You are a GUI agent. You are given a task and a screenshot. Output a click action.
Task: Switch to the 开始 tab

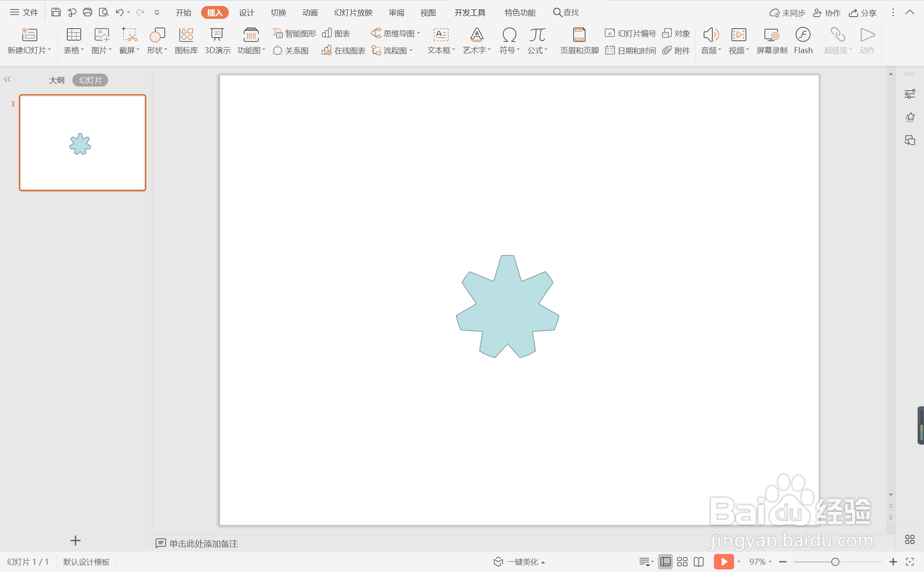183,12
